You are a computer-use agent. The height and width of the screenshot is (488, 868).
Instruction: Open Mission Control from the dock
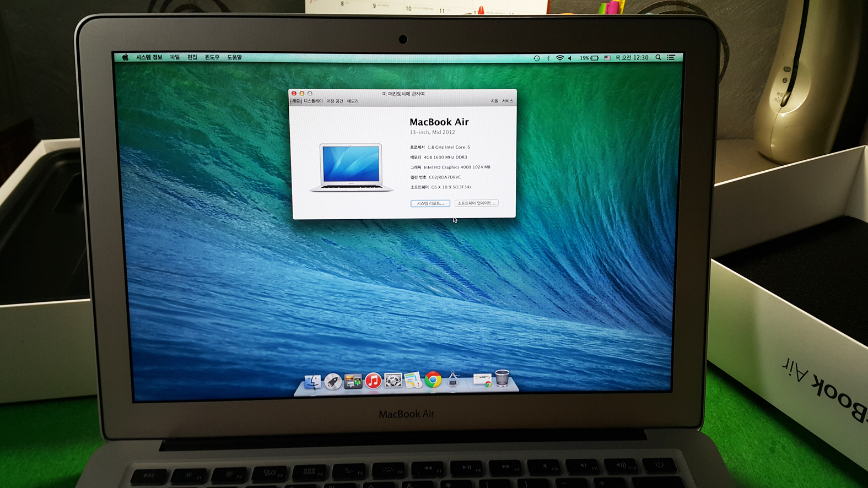pos(353,381)
